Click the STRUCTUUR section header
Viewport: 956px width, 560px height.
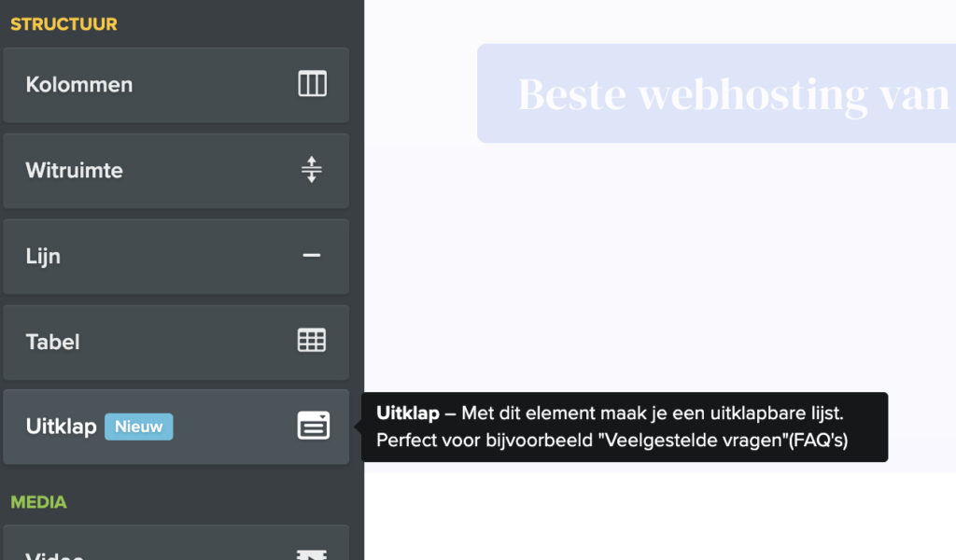(x=63, y=24)
